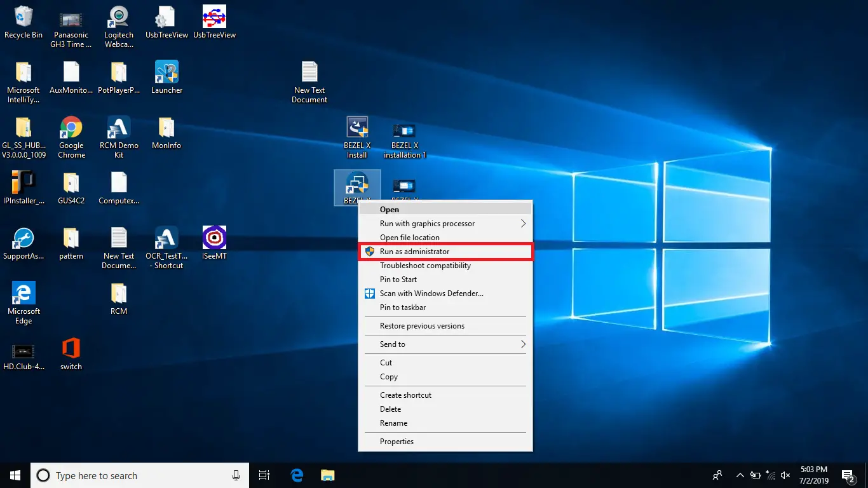Open UsbTreeView from the desktop
This screenshot has width=868, height=488.
coord(166,19)
